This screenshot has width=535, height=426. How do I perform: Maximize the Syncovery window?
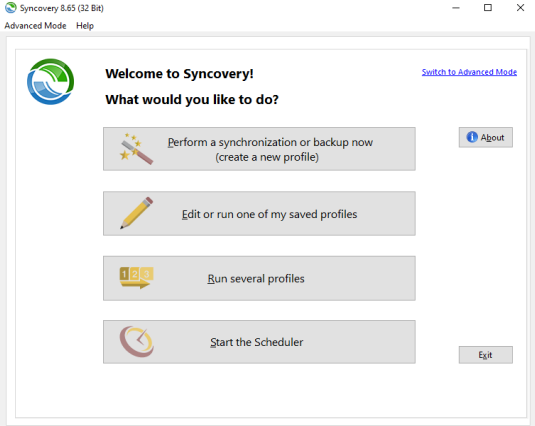click(x=488, y=8)
